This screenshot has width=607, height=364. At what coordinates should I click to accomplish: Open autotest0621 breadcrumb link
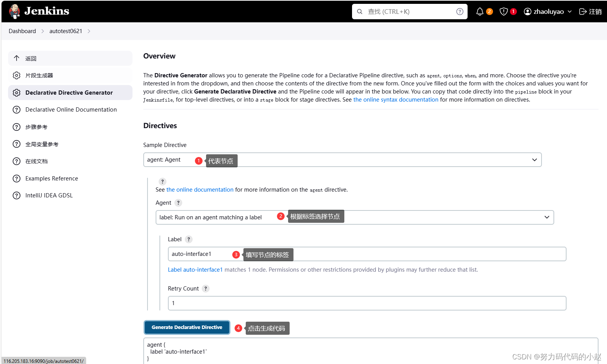[x=66, y=31]
